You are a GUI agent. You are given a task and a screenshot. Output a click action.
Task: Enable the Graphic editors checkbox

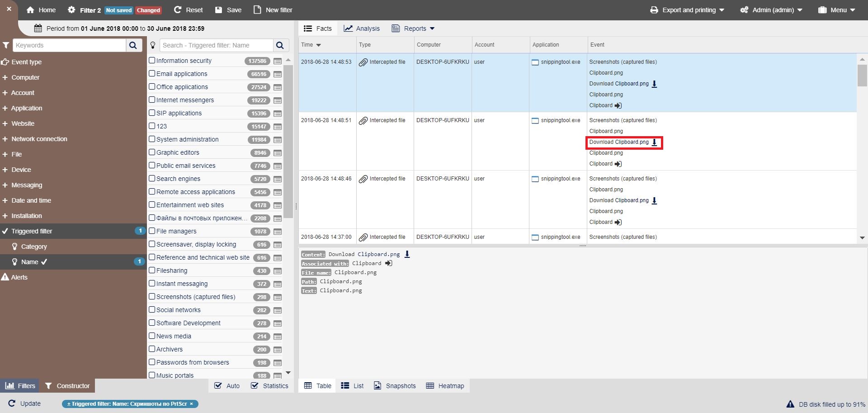pyautogui.click(x=152, y=152)
